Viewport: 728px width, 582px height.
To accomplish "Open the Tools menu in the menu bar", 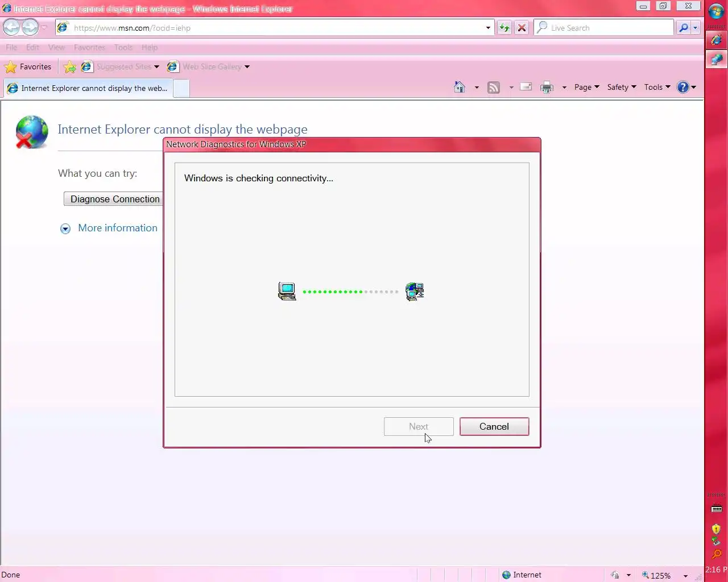I will point(123,48).
